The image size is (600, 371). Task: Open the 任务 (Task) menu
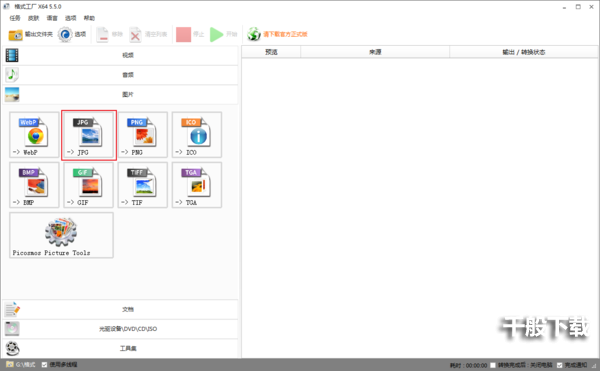click(x=15, y=18)
